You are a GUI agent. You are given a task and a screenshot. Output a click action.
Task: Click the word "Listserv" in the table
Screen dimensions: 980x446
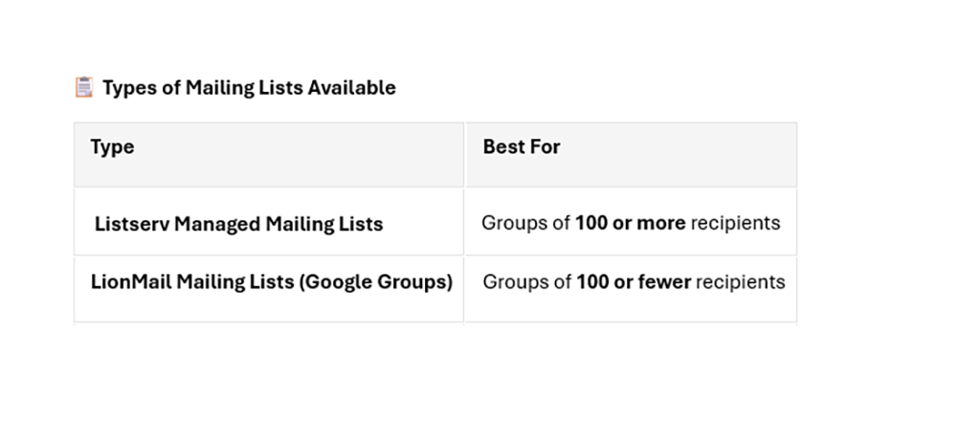click(131, 224)
